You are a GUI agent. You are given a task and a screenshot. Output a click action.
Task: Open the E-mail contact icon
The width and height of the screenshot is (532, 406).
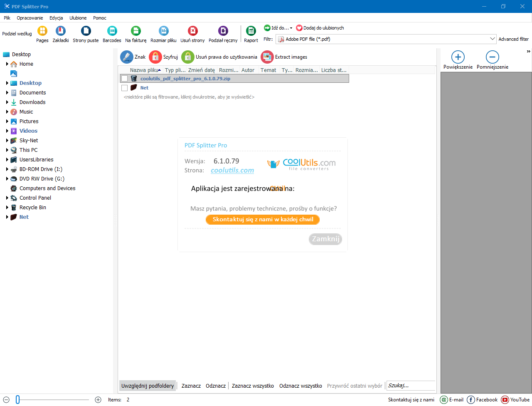(x=444, y=400)
